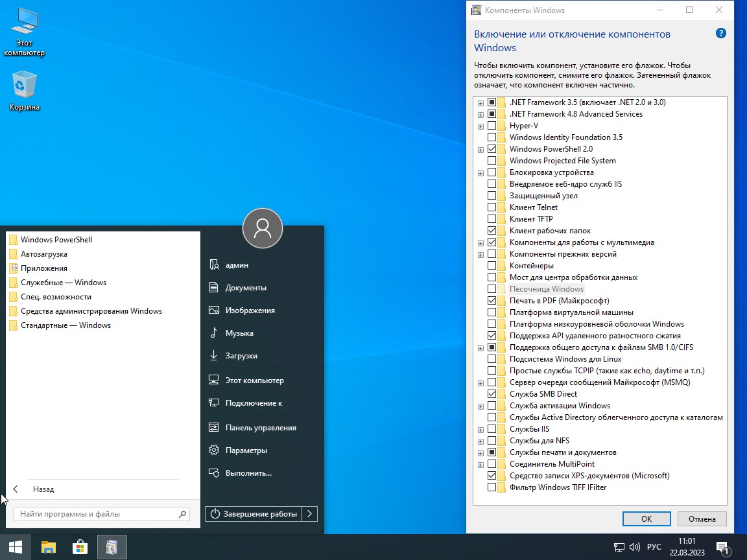Check the Telnet client (Клиент Telnet) box

coord(492,207)
